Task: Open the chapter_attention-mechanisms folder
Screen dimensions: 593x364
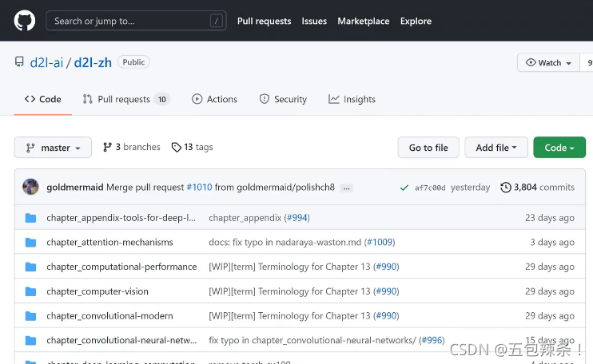Action: (x=109, y=242)
